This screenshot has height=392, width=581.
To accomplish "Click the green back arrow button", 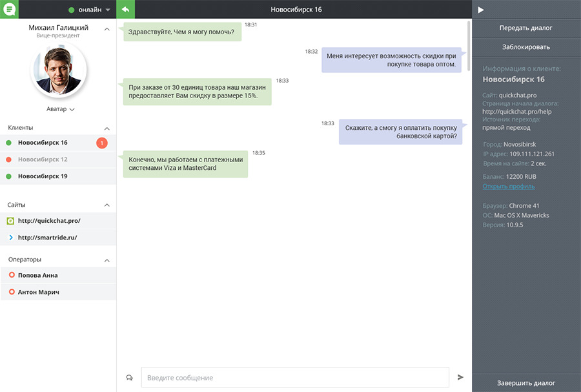I will click(126, 9).
